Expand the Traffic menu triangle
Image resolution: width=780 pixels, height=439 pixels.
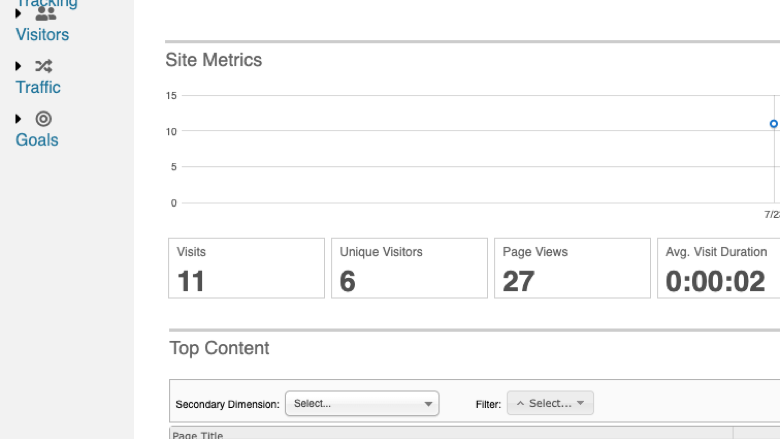pyautogui.click(x=18, y=66)
